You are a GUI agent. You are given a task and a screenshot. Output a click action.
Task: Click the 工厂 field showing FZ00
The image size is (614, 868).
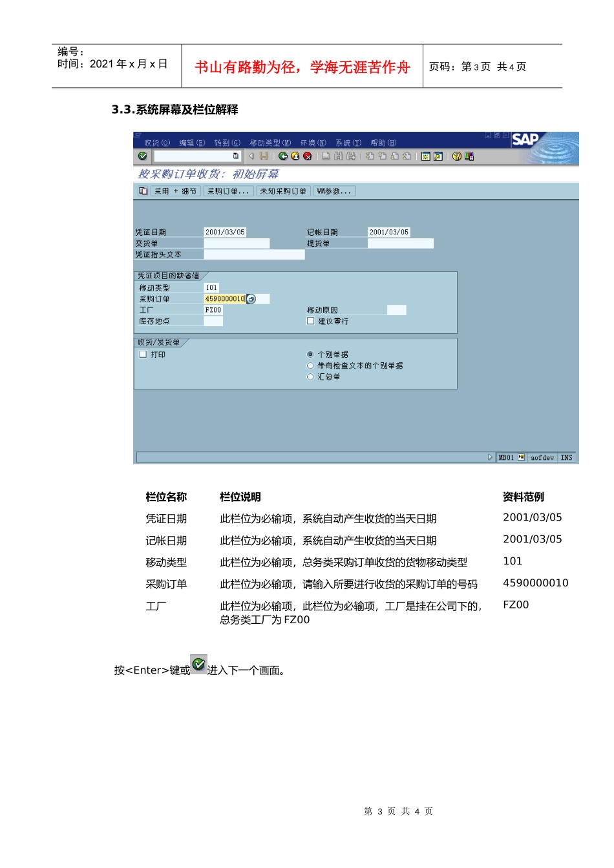213,310
